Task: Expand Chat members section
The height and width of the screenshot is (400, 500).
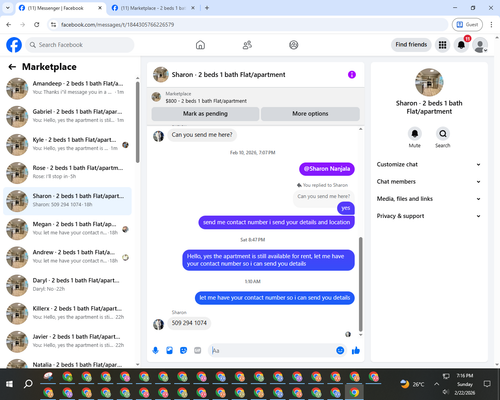Action: pos(429,182)
